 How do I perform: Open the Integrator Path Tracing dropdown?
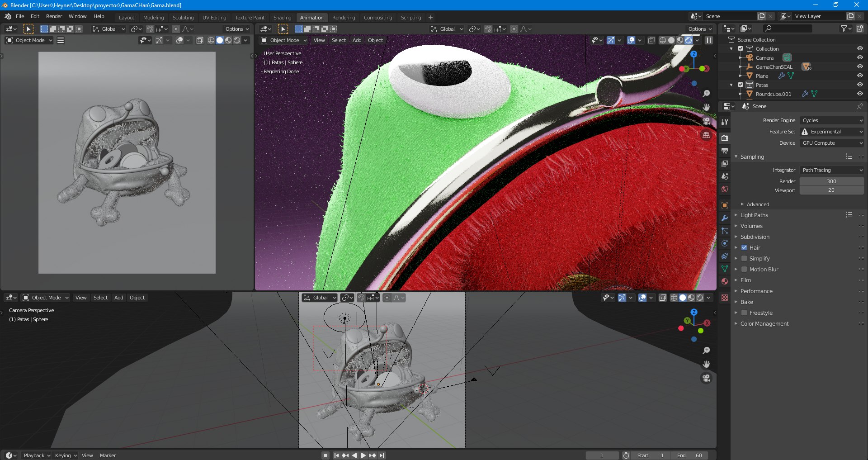pos(832,170)
